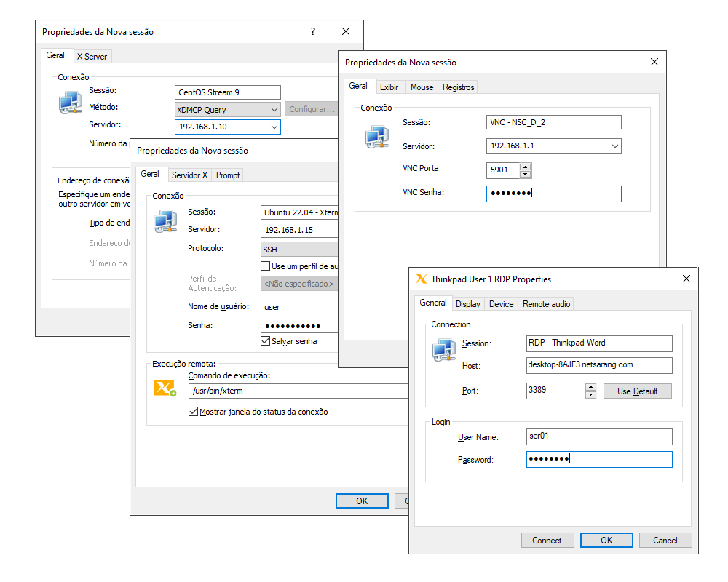
Task: Expand Servidor 192.168.1.10 dropdown
Action: (x=274, y=127)
